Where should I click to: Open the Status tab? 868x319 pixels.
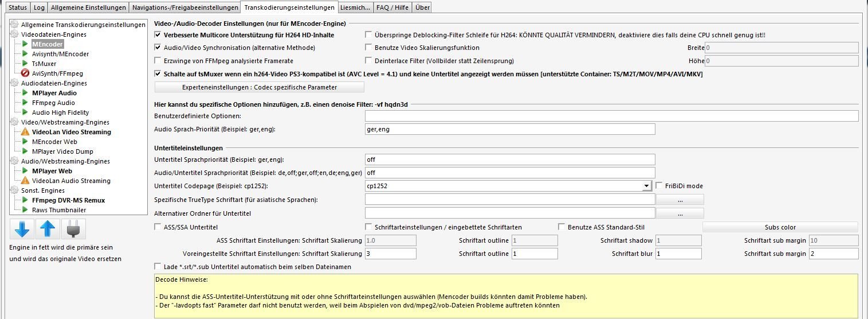(x=17, y=7)
